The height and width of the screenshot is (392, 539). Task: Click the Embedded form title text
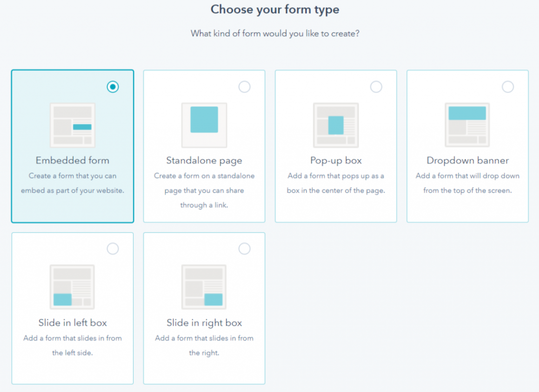72,160
